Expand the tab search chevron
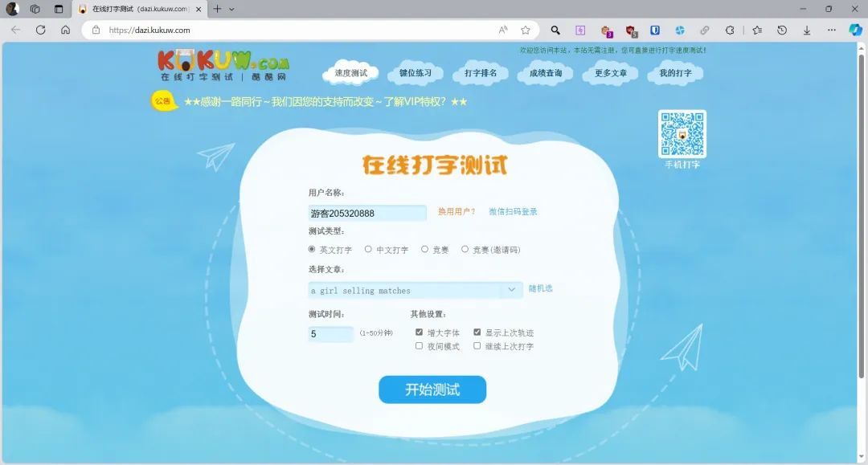 (x=231, y=9)
